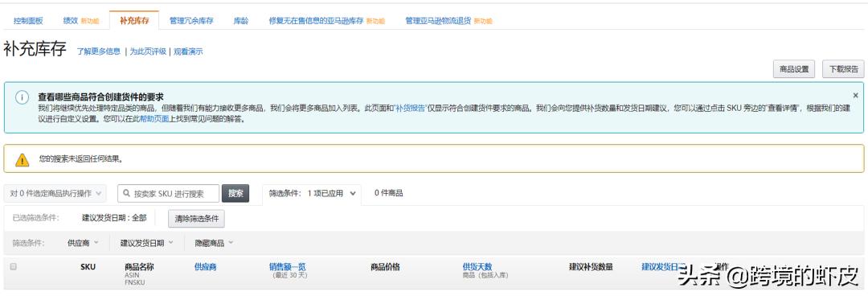Open the 控制面板 tab
The image size is (868, 296).
[27, 21]
